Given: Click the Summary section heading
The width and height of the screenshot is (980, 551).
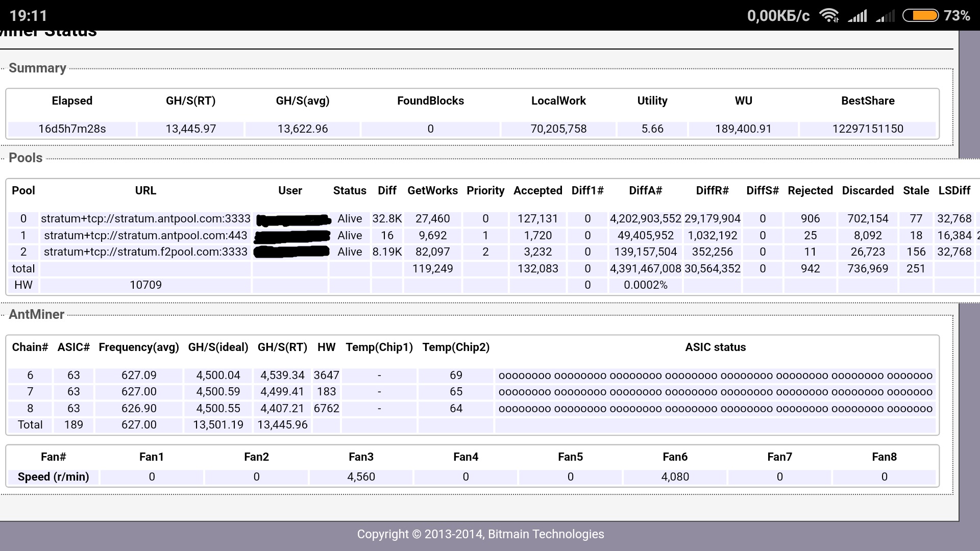Looking at the screenshot, I should 37,68.
